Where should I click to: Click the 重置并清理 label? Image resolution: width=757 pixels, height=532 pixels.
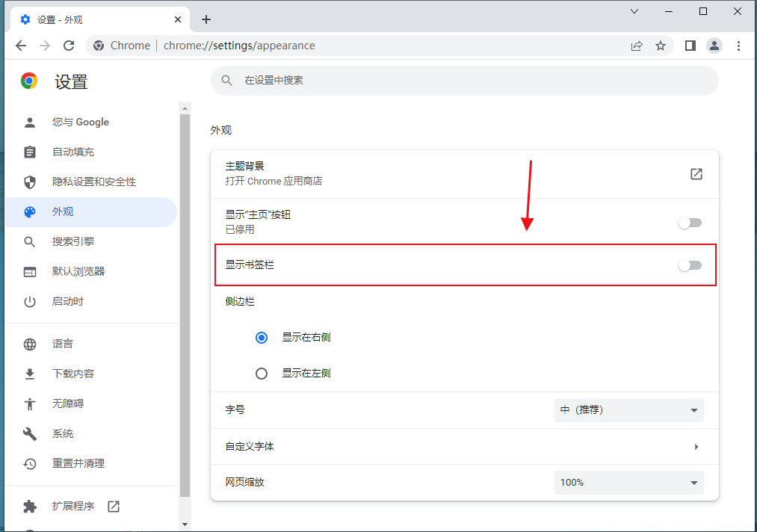(x=78, y=464)
